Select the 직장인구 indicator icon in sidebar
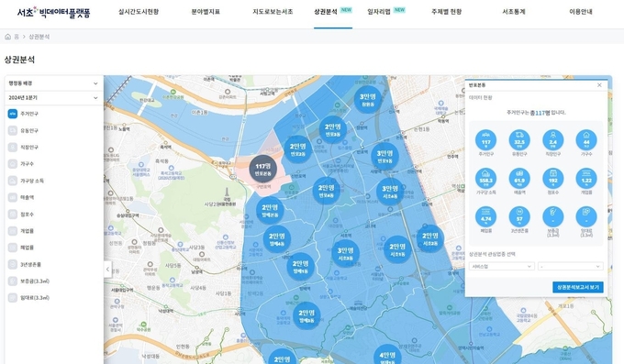This screenshot has height=364, width=624. click(13, 148)
